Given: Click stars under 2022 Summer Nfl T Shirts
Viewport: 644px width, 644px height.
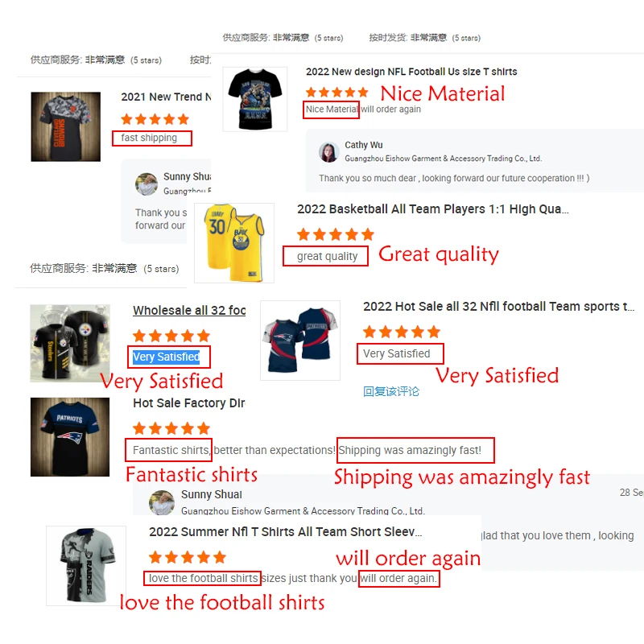Looking at the screenshot, I should coord(188,557).
